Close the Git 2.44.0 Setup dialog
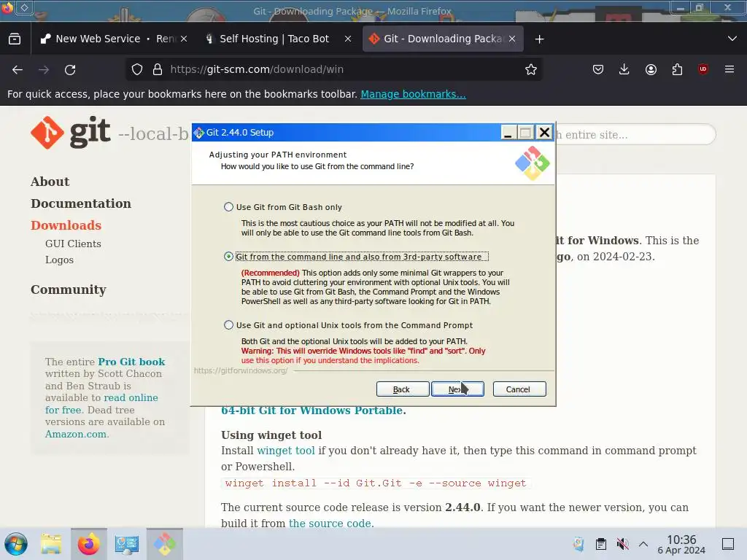This screenshot has height=560, width=747. tap(544, 133)
